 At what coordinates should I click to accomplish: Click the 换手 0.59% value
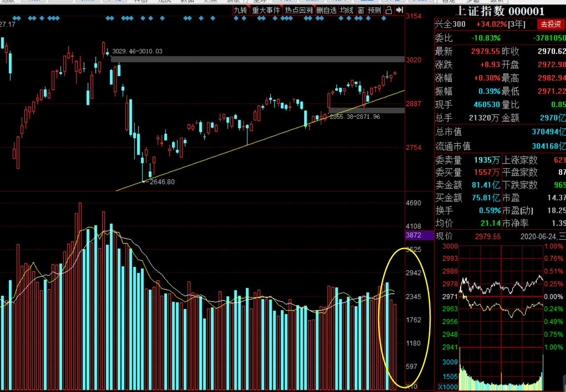(489, 211)
